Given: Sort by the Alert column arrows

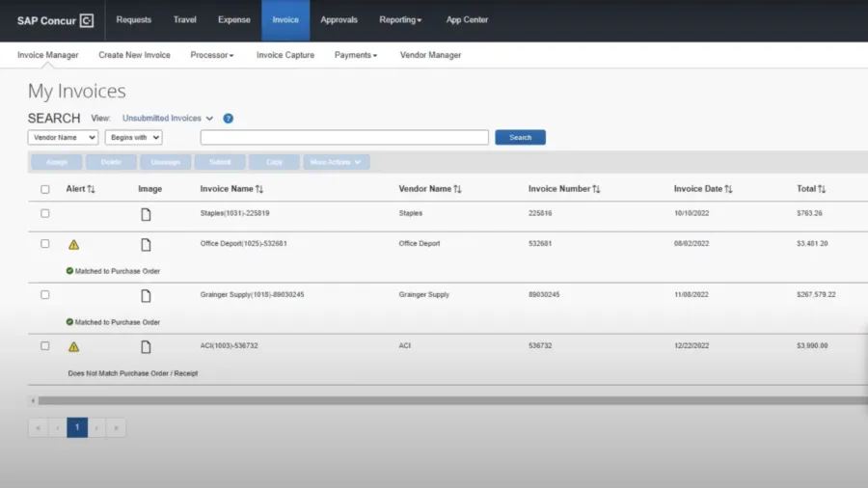Looking at the screenshot, I should point(91,189).
